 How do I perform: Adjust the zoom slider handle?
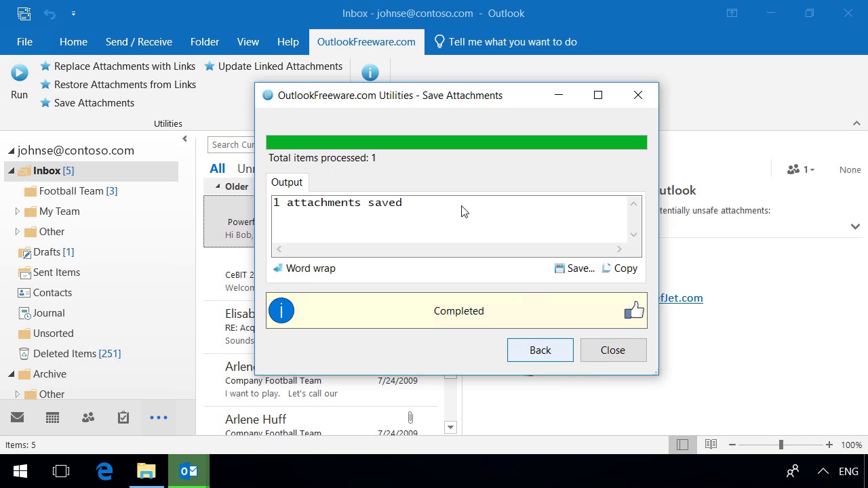[x=781, y=445]
